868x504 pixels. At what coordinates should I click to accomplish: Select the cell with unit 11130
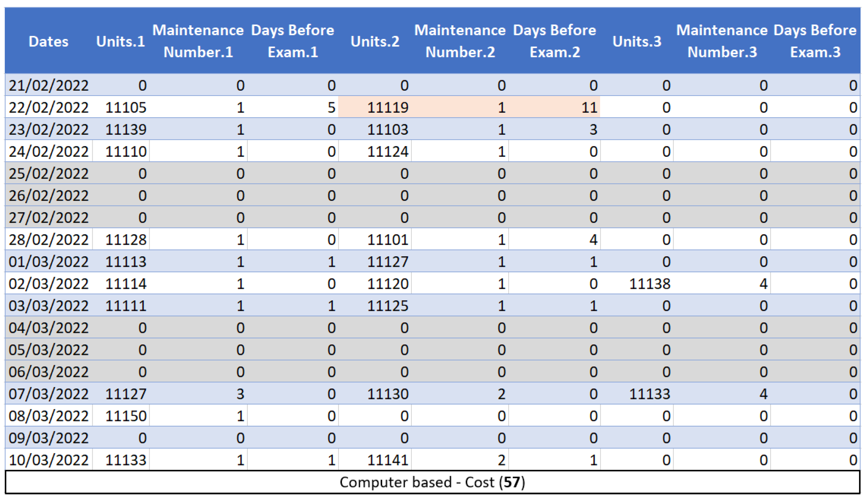[x=388, y=394]
